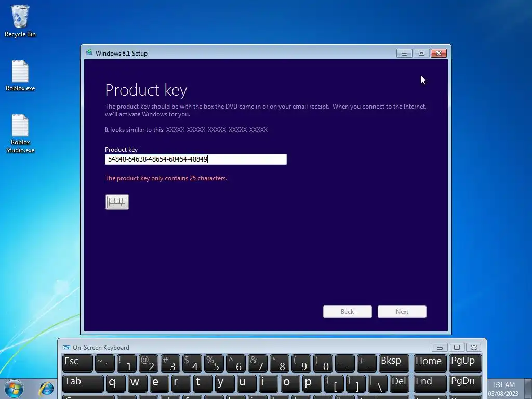Tap the right bracket key on keyboard

(355, 383)
